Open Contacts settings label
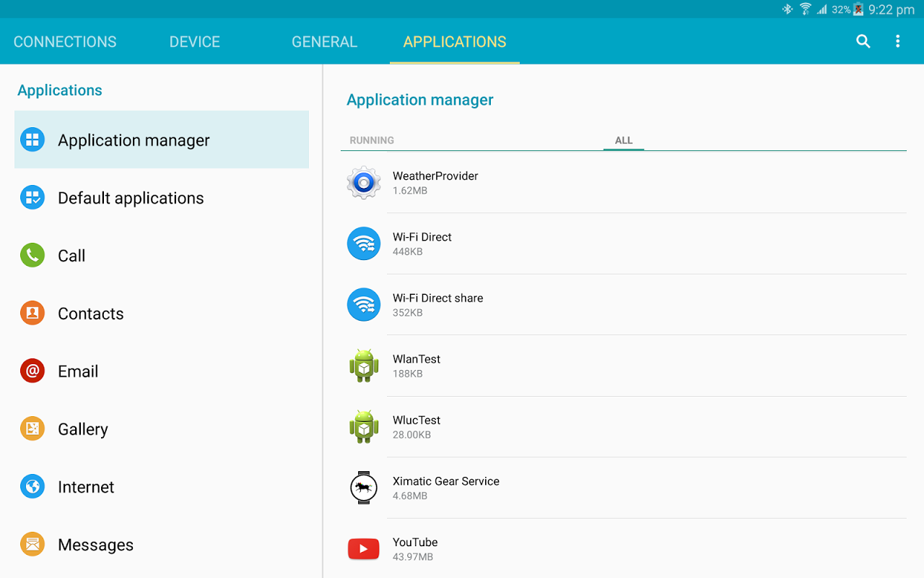 tap(91, 314)
